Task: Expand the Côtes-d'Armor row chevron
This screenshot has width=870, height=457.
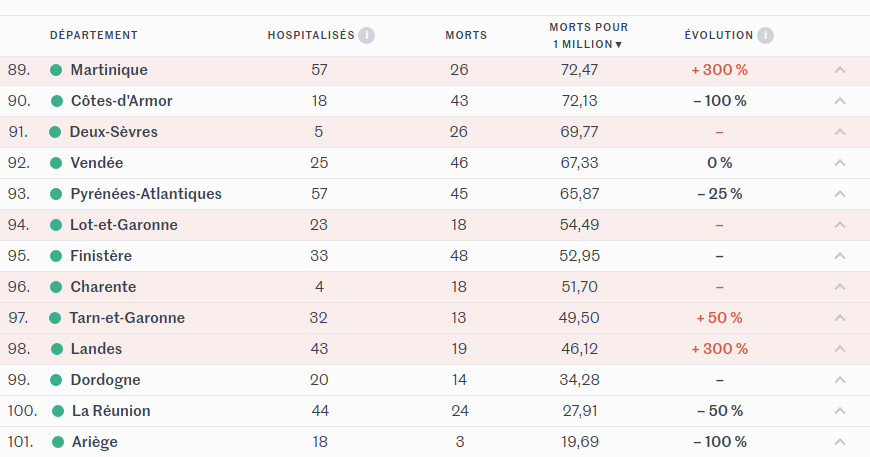Action: tap(839, 101)
